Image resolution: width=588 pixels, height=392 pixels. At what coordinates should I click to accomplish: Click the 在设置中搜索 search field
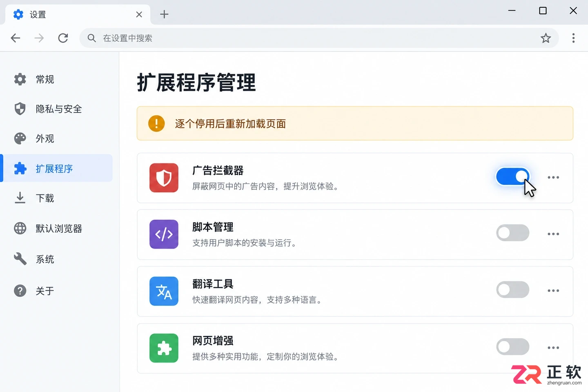[x=319, y=38]
